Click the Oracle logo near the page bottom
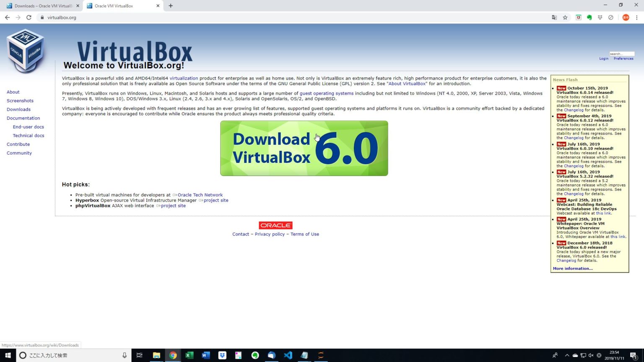Viewport: 644px width, 362px height. (275, 225)
